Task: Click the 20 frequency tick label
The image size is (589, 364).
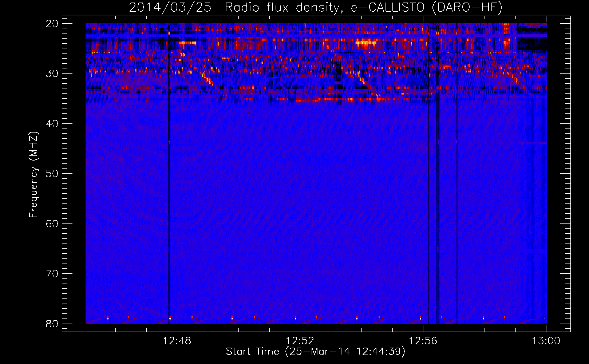Action: tap(52, 24)
